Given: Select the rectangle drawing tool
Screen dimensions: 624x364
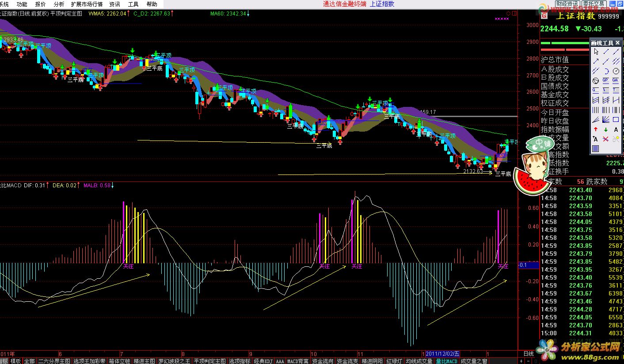Looking at the screenshot, I should (616, 119).
